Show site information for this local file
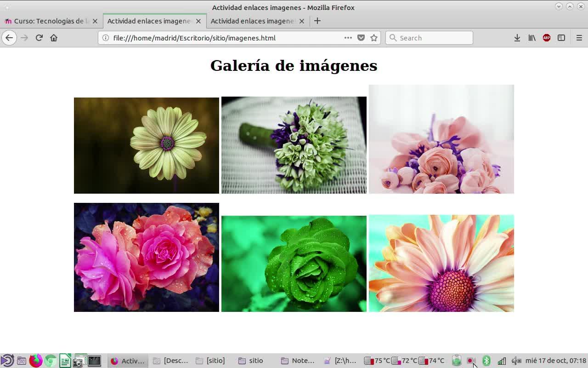This screenshot has height=368, width=588. (x=106, y=38)
